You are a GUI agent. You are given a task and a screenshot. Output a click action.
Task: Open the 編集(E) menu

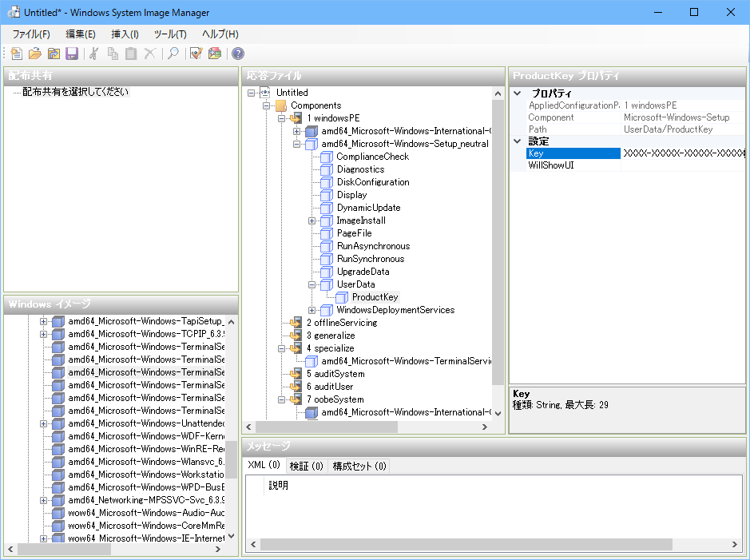[x=81, y=34]
